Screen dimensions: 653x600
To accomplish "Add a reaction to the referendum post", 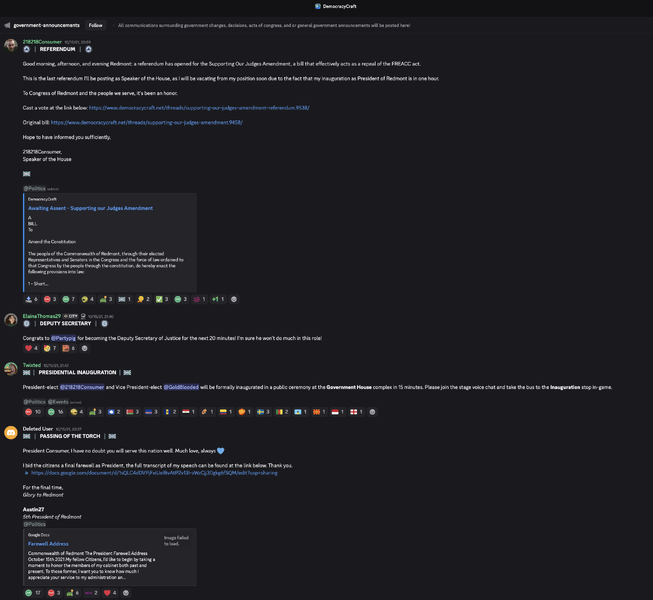I will click(x=234, y=299).
